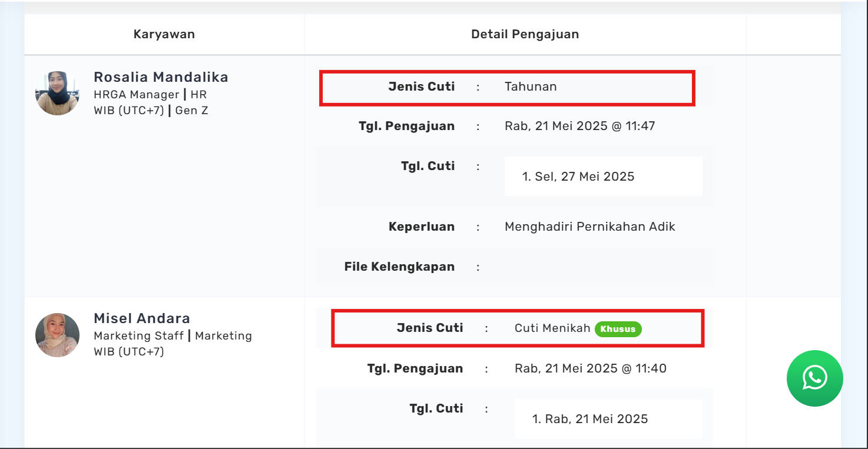Click the Karyawan column header

coord(164,34)
